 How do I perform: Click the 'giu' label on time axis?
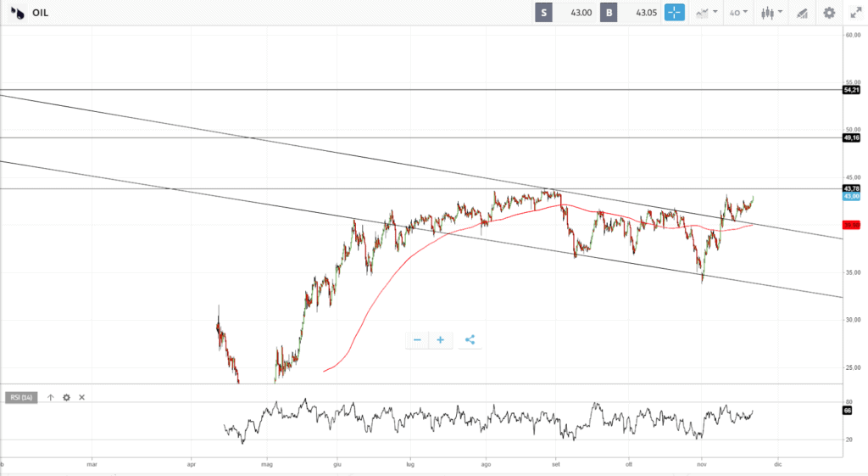tap(337, 464)
